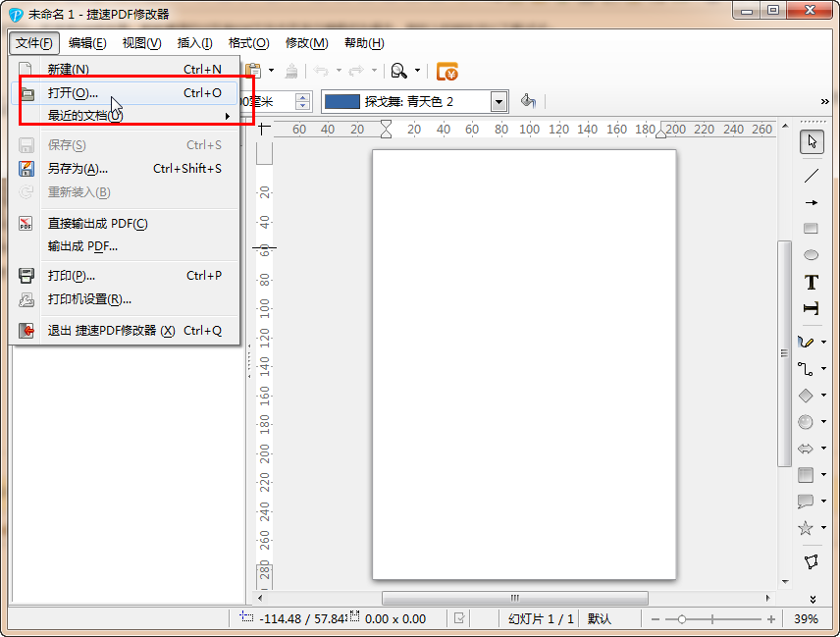Select the stars shape tool
The image size is (840, 637).
(x=806, y=528)
